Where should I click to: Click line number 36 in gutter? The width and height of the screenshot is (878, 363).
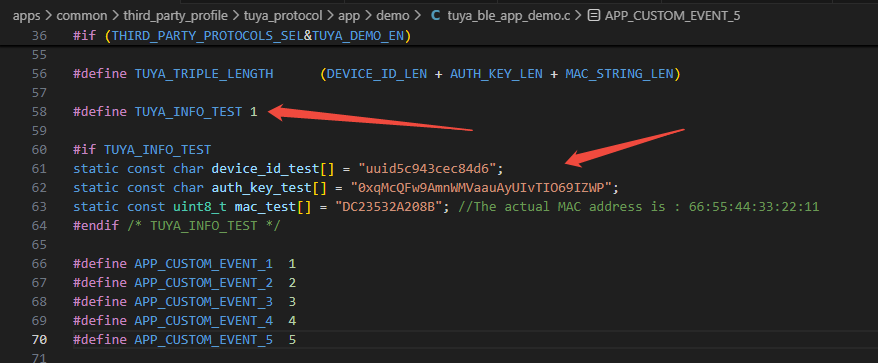(40, 36)
